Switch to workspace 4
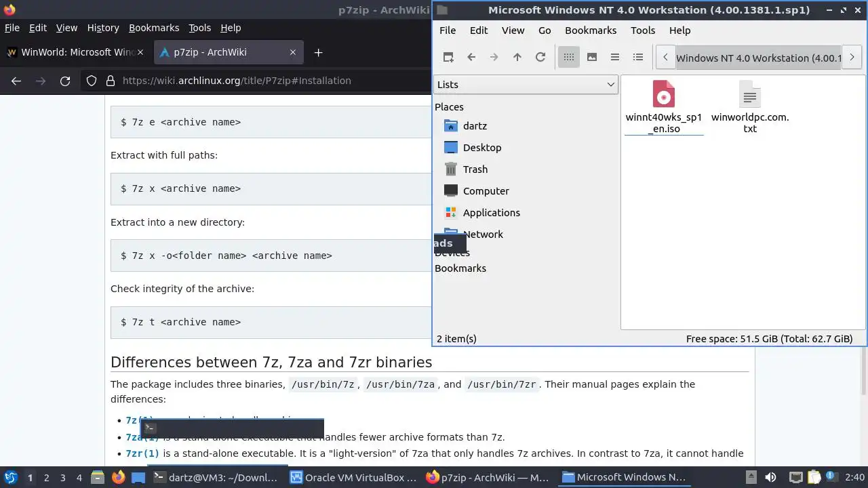 click(x=79, y=478)
